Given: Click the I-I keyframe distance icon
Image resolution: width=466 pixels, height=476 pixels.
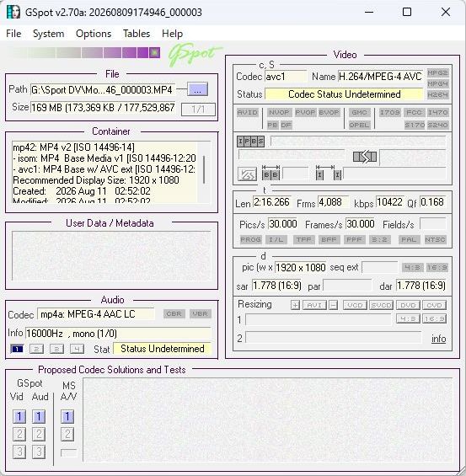Looking at the screenshot, I should (329, 173).
